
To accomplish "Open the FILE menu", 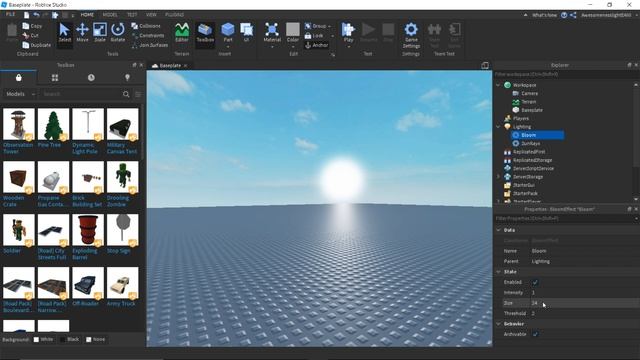I will pyautogui.click(x=10, y=14).
